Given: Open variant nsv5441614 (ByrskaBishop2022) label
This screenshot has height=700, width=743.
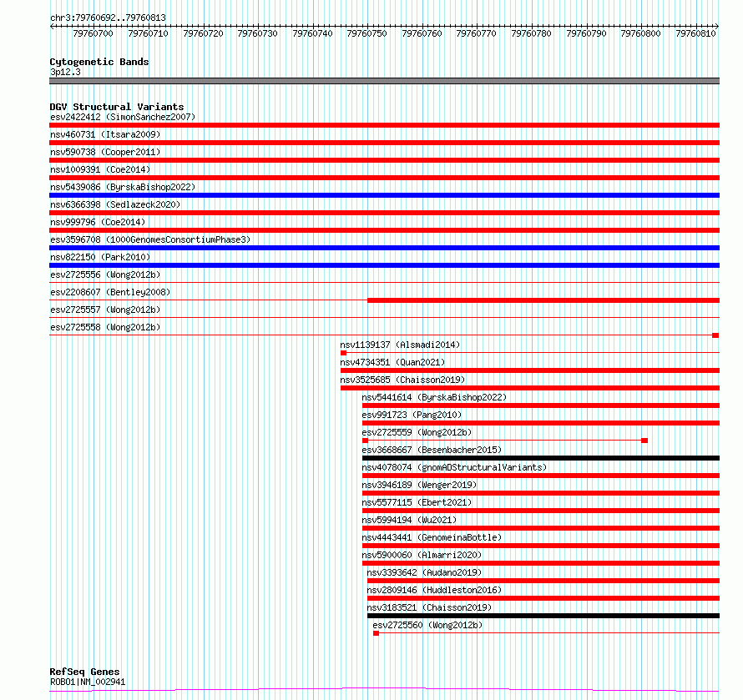Looking at the screenshot, I should (x=434, y=397).
